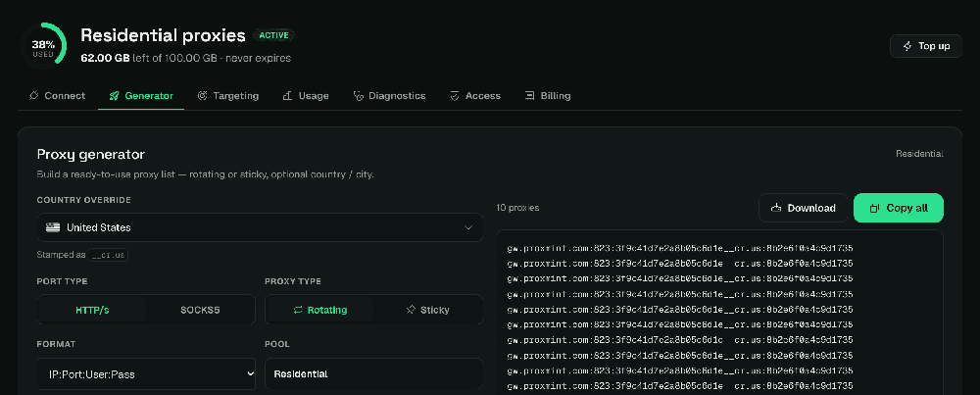The height and width of the screenshot is (395, 980).
Task: Click the __cr.us stamp code
Action: point(110,255)
